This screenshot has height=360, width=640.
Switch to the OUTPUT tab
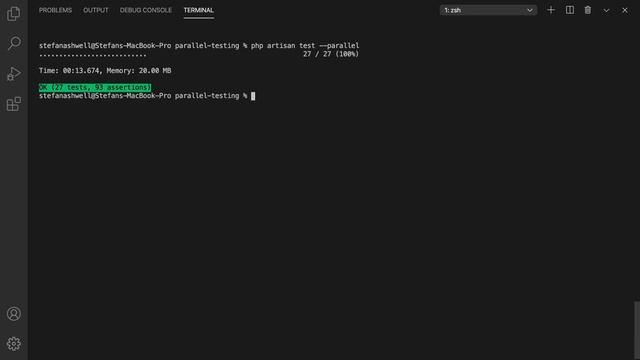point(96,10)
